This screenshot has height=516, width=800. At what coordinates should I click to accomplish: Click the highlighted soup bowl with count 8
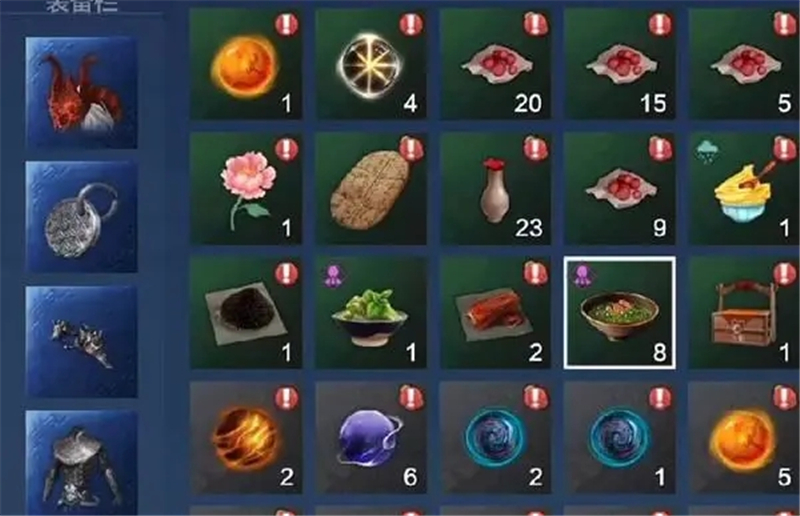[620, 313]
